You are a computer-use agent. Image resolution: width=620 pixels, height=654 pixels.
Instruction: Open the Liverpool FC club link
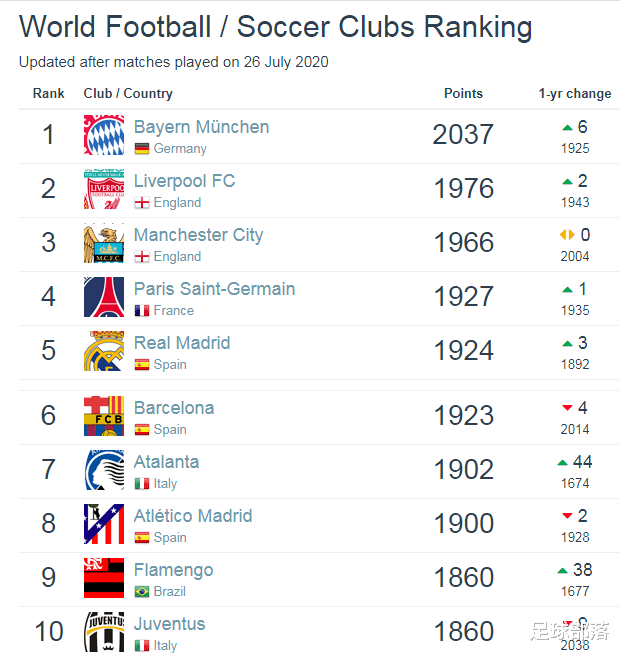tap(184, 181)
